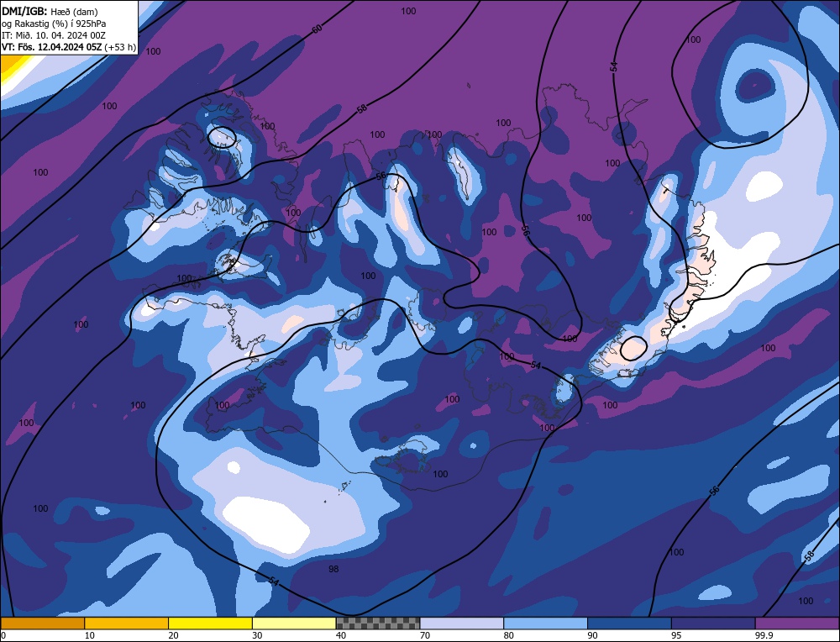
Task: Click the 'IT: Mið. 10. 04. 2024 00Z' line
Action: pyautogui.click(x=54, y=35)
